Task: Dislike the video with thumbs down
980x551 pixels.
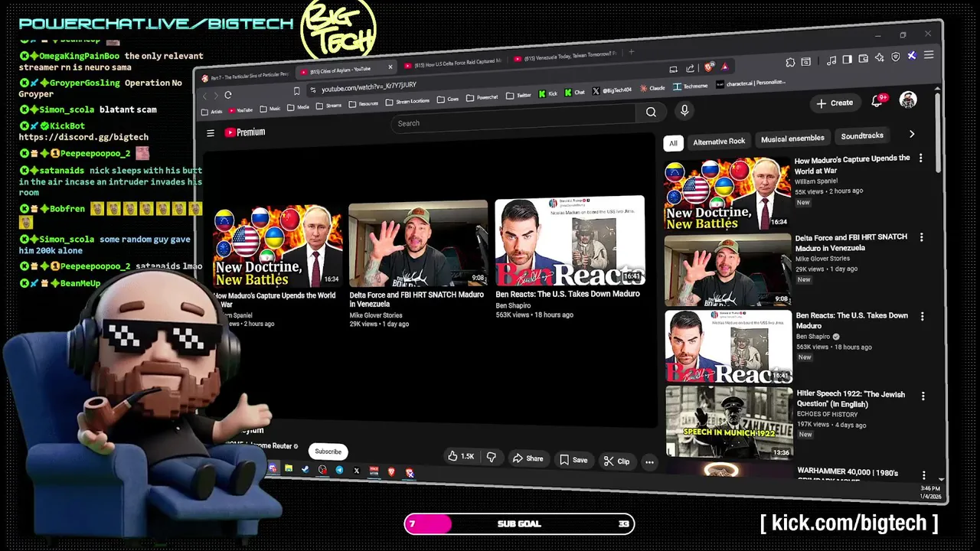Action: [491, 457]
